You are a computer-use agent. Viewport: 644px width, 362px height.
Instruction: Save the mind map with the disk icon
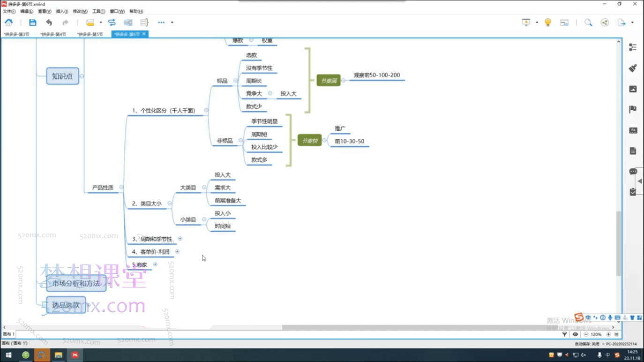32,23
